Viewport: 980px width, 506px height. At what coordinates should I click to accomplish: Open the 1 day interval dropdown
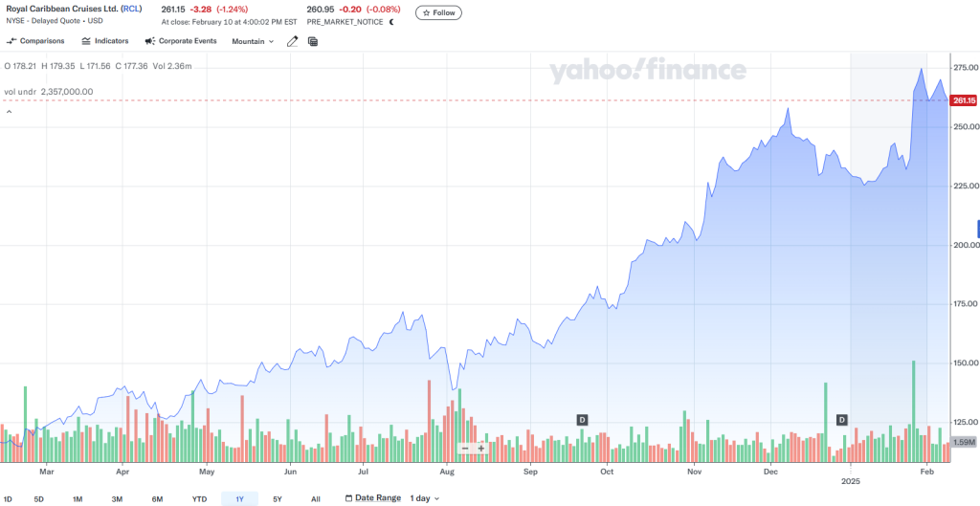tap(424, 498)
